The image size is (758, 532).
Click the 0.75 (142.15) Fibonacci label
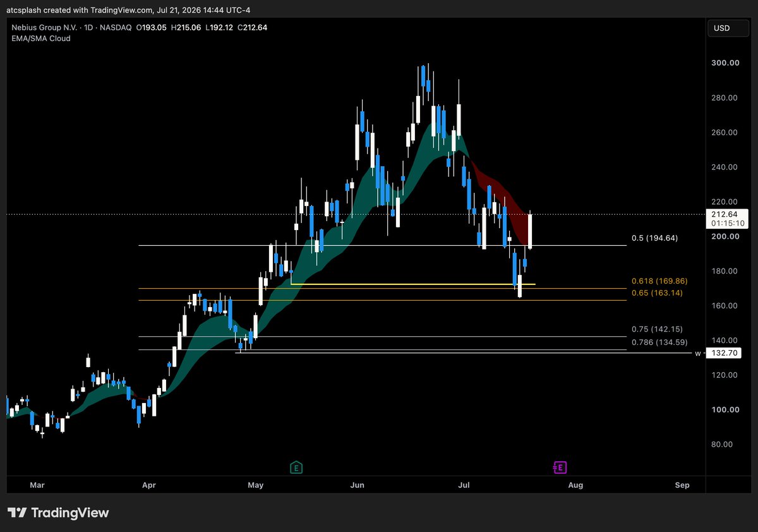point(657,329)
